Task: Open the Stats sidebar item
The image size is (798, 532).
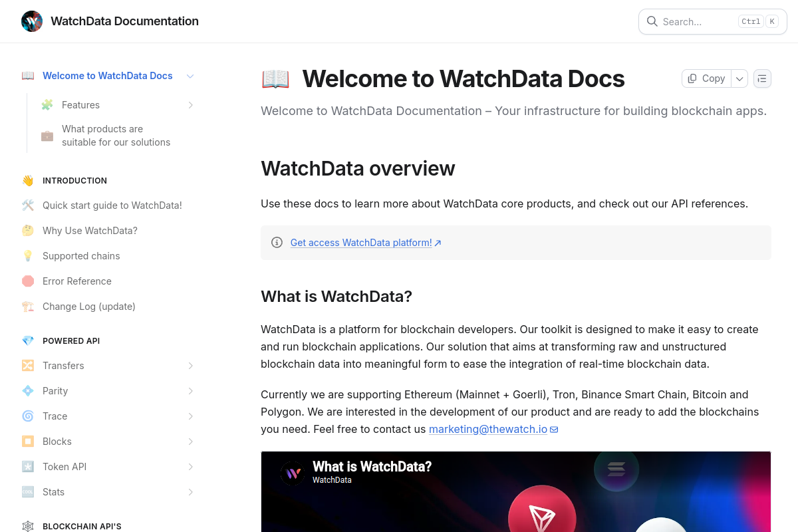Action: pos(53,492)
